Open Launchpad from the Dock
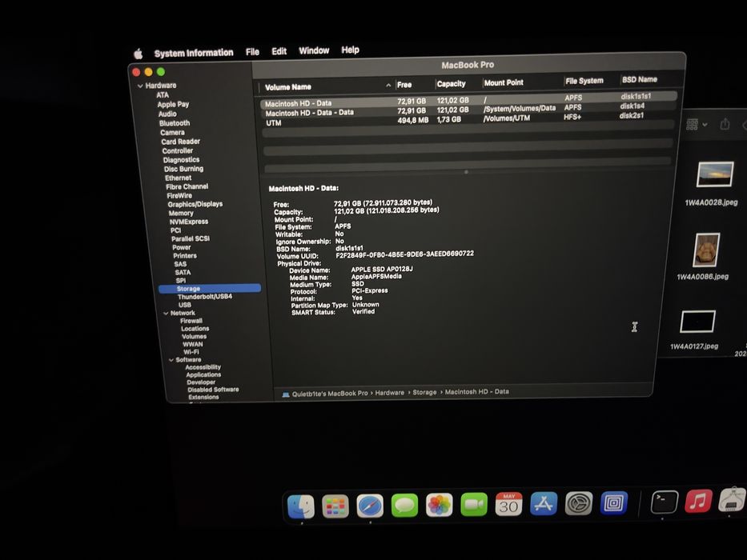This screenshot has width=747, height=560. point(335,506)
